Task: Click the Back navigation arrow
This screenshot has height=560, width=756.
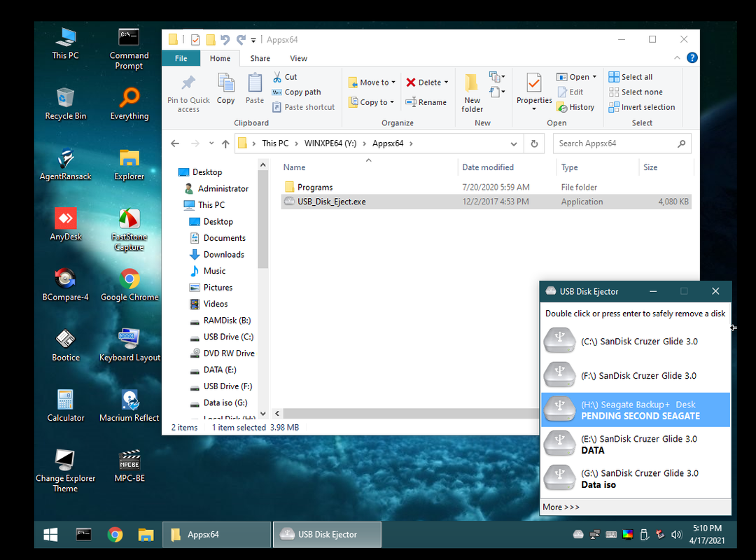Action: click(175, 143)
